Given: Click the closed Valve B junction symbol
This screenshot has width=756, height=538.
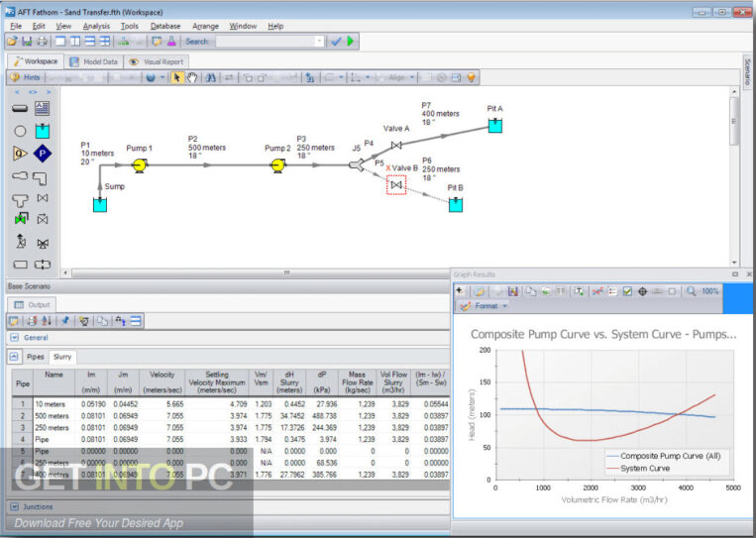Looking at the screenshot, I should pos(396,185).
